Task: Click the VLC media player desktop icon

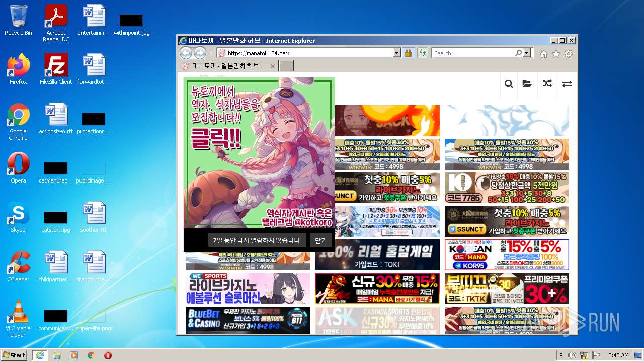Action: point(18,319)
